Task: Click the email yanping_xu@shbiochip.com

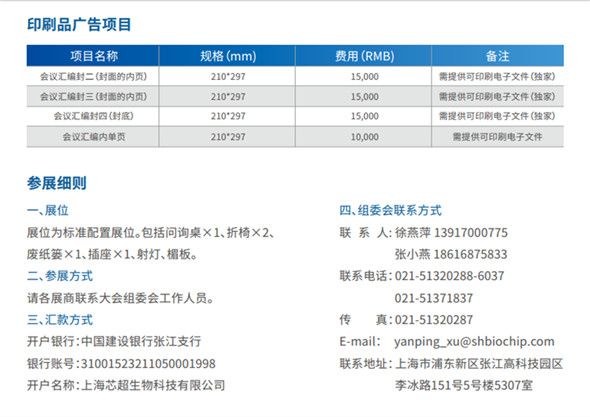Action: pyautogui.click(x=474, y=342)
